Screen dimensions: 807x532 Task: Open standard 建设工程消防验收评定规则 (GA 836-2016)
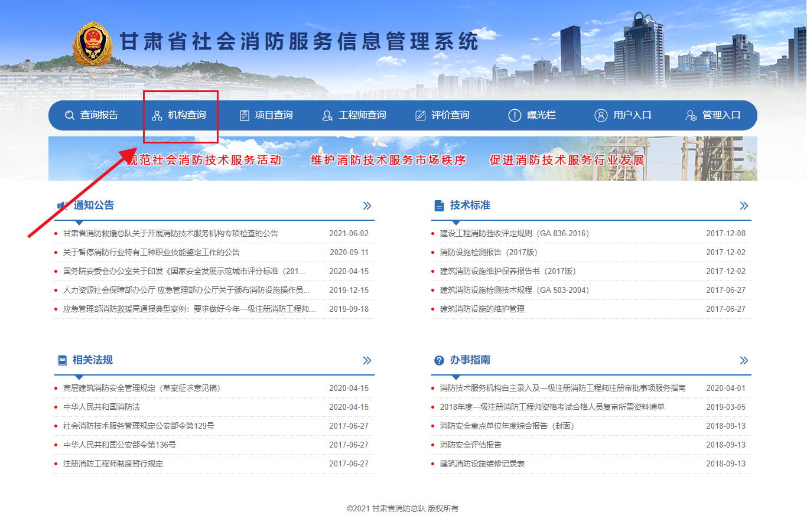pos(515,234)
